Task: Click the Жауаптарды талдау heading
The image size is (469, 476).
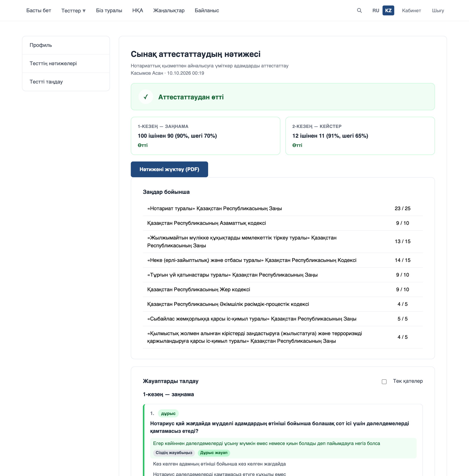Action: (171, 381)
